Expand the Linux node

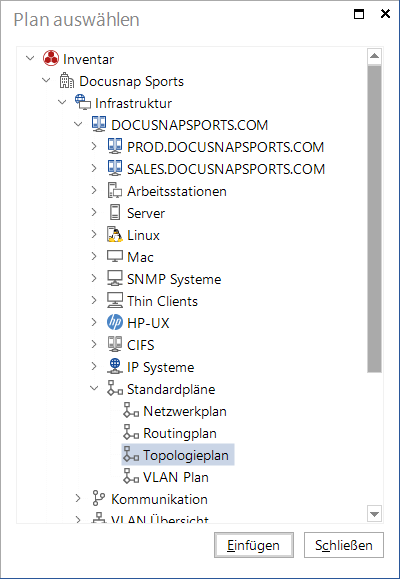click(94, 234)
